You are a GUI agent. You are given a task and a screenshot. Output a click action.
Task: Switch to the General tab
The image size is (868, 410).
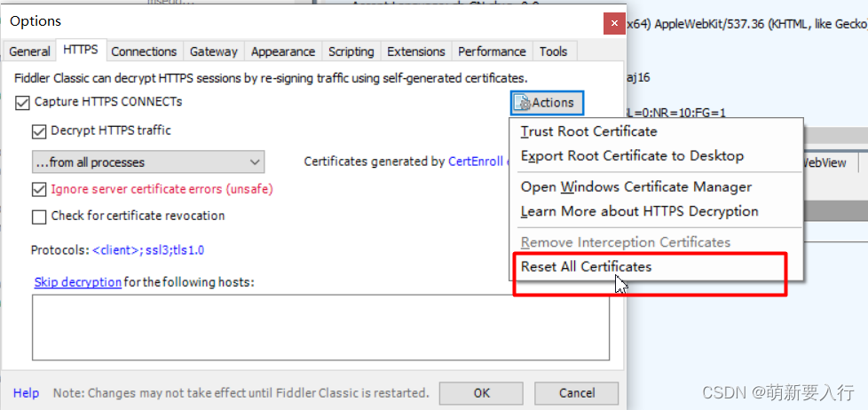coord(29,51)
